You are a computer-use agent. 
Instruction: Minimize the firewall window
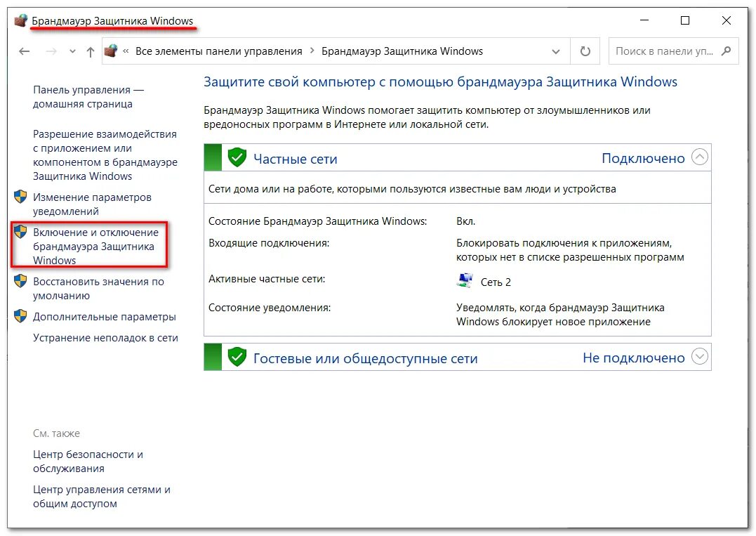click(x=644, y=20)
